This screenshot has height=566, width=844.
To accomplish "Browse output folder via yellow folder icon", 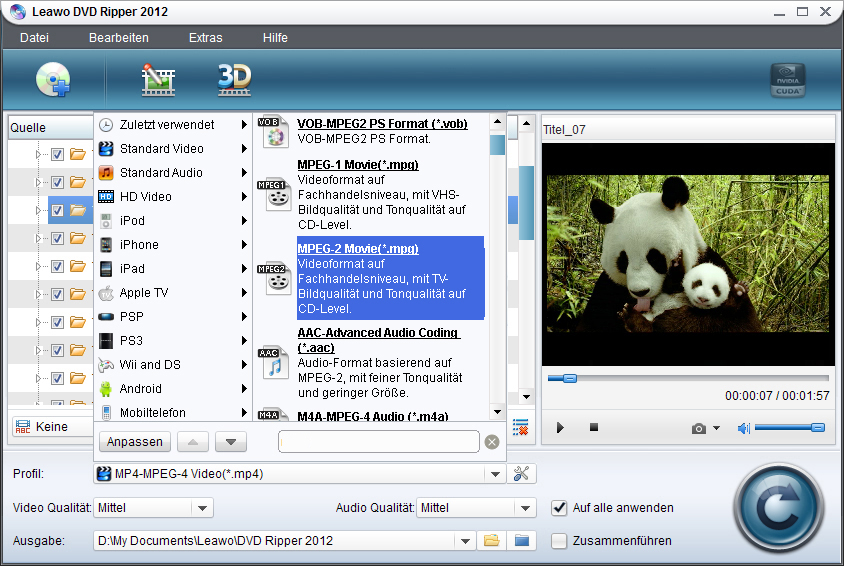I will (x=491, y=540).
